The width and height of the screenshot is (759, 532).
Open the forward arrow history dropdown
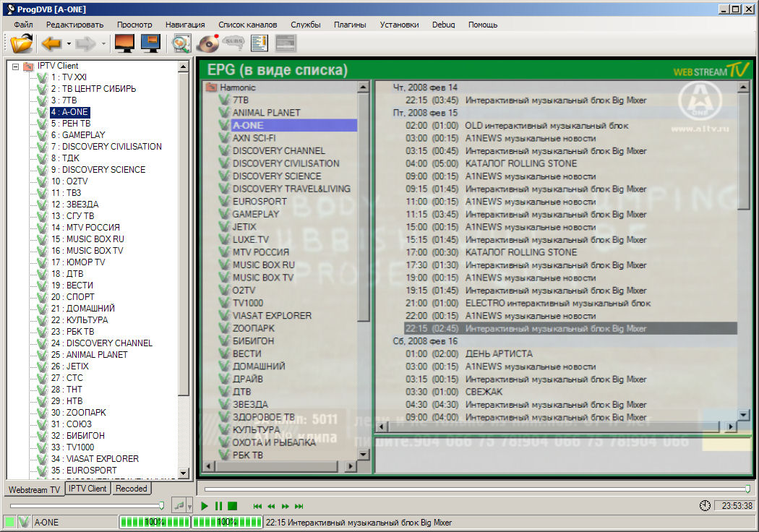pos(103,44)
